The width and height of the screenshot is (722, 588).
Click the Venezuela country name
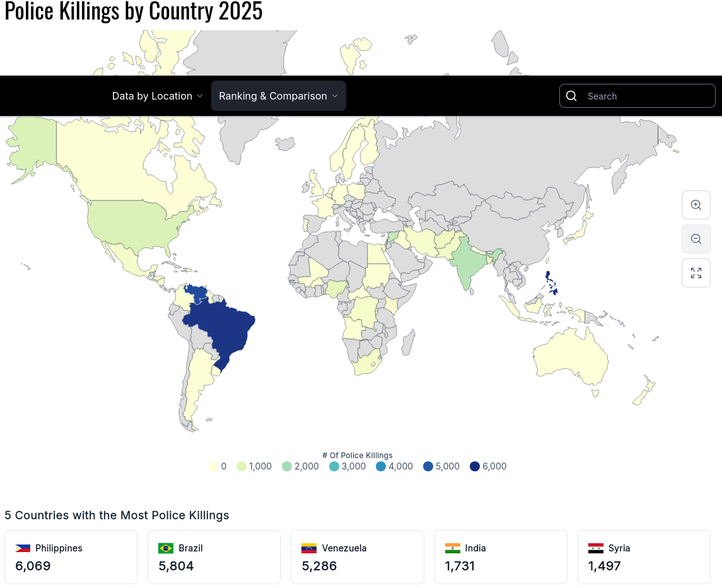[x=344, y=548]
